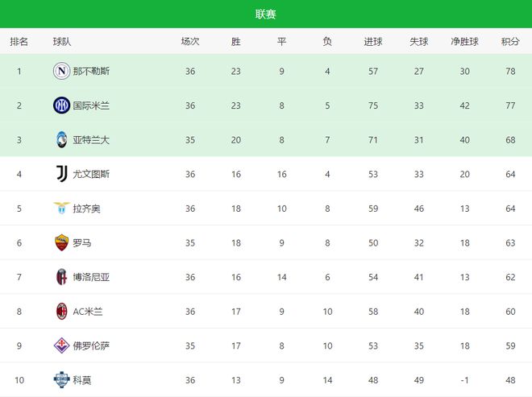The width and height of the screenshot is (532, 397).
Task: Sort by the 积分 column header
Action: coord(510,41)
